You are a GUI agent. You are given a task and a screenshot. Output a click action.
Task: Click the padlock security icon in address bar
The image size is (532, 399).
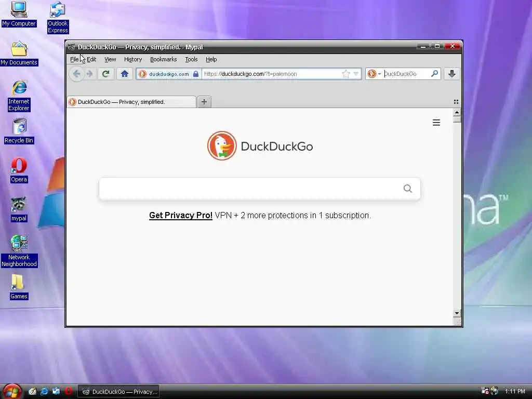(x=196, y=74)
